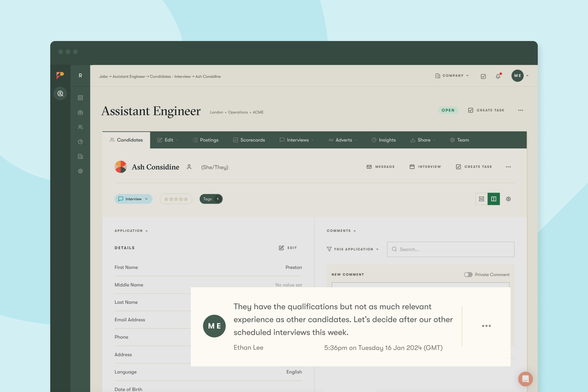Open the settings gear in left sidebar

point(80,171)
